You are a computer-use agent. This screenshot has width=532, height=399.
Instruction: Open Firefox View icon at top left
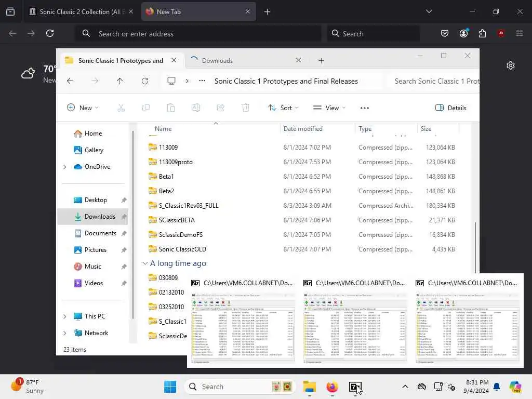tap(10, 11)
